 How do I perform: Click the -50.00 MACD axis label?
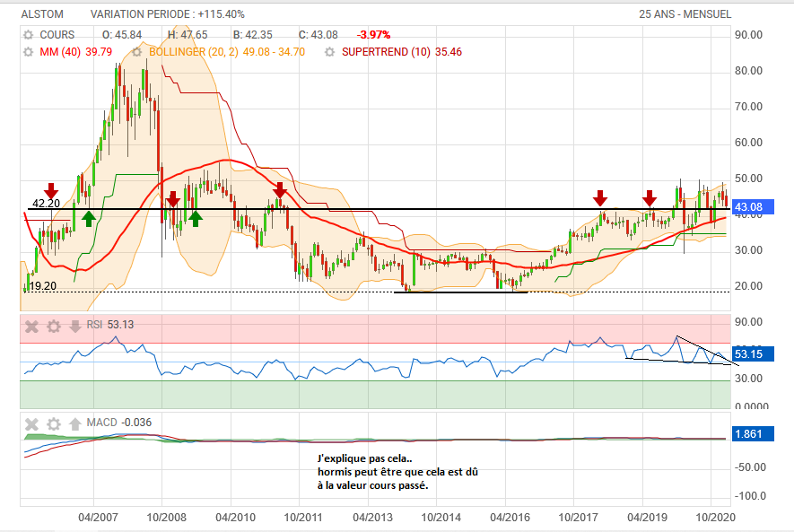click(750, 467)
